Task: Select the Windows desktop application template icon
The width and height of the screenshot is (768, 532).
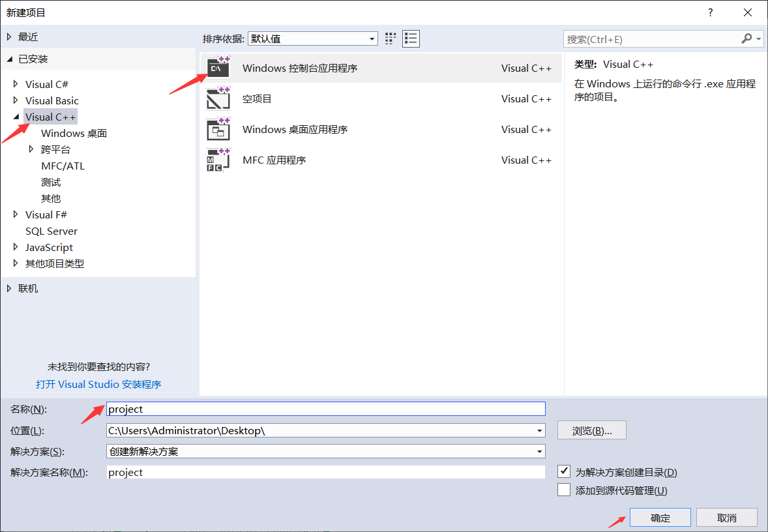Action: point(218,129)
